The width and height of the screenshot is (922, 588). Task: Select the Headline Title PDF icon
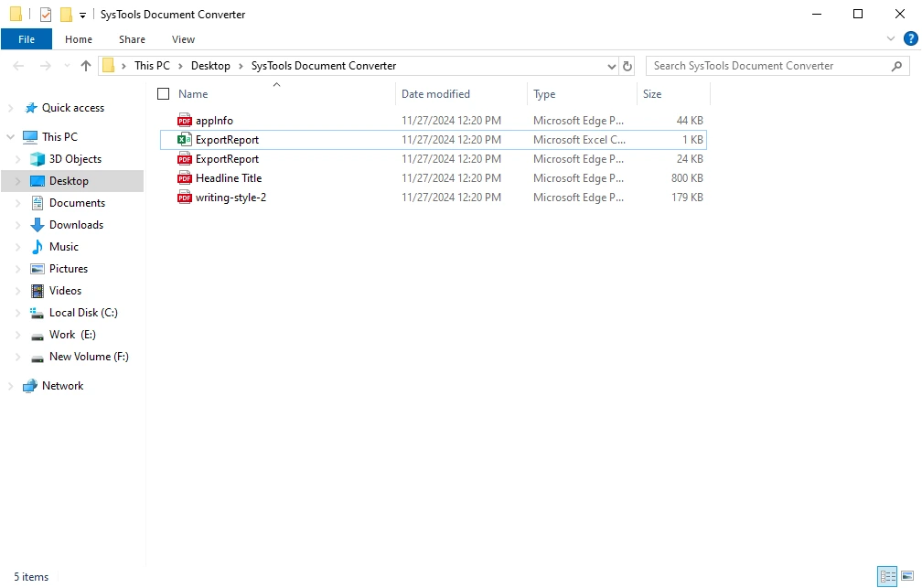coord(185,178)
